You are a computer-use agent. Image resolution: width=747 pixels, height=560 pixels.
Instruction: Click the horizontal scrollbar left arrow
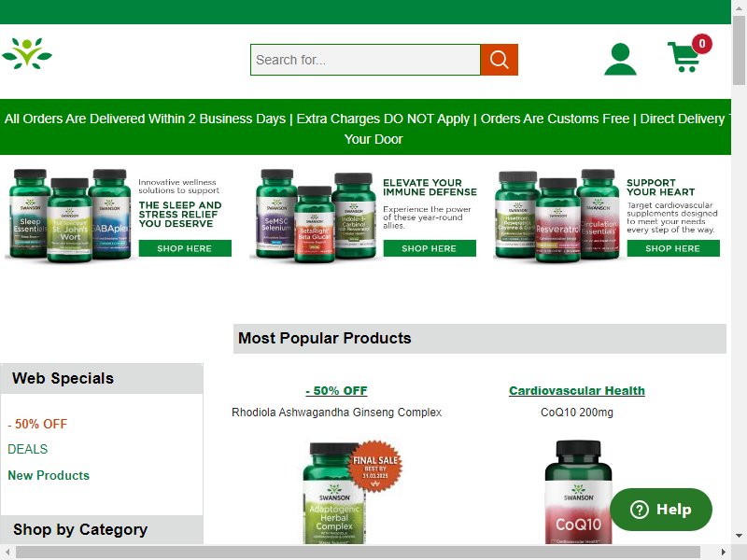[7, 553]
